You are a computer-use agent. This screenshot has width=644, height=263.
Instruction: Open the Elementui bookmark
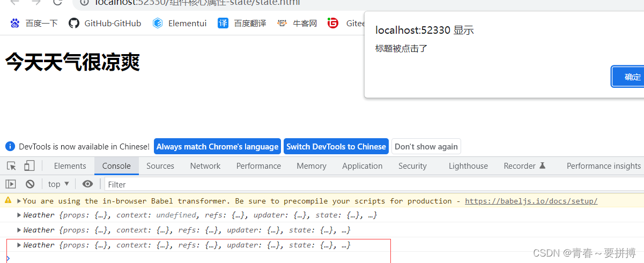tap(180, 23)
